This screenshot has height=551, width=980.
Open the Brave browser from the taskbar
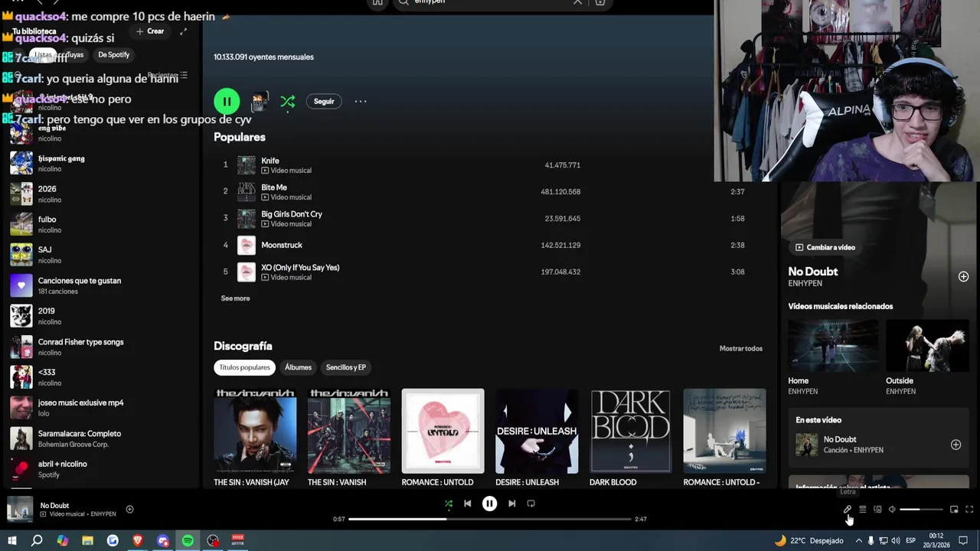click(138, 540)
